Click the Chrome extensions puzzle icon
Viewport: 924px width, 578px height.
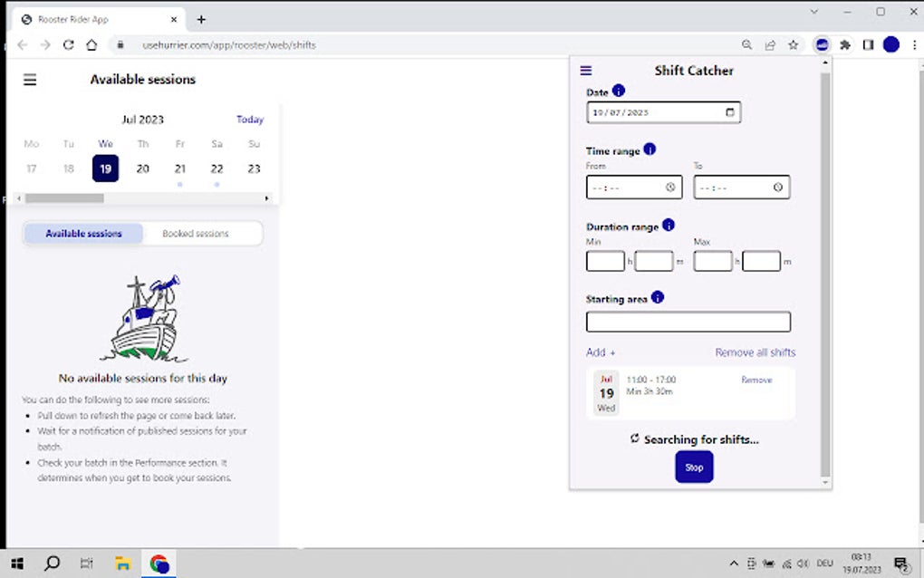click(x=844, y=43)
